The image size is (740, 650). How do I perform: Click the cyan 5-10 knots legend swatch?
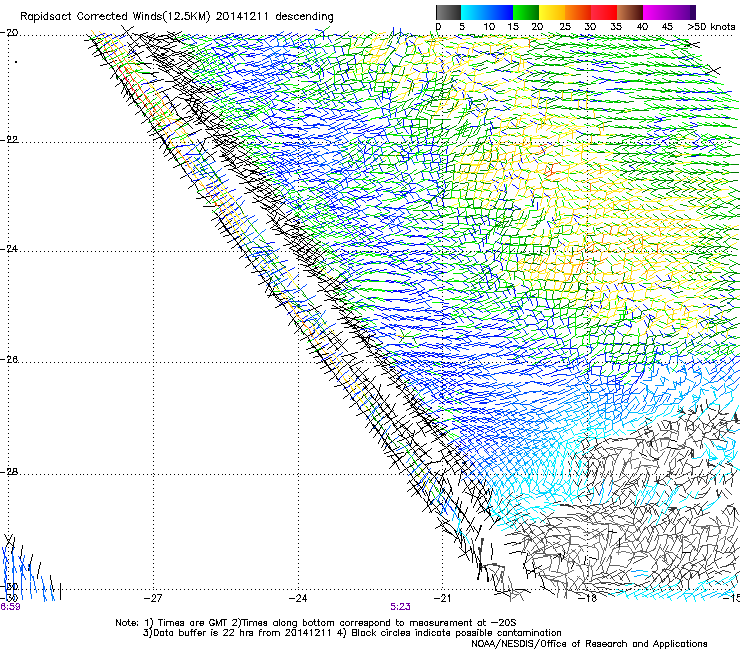click(x=474, y=12)
